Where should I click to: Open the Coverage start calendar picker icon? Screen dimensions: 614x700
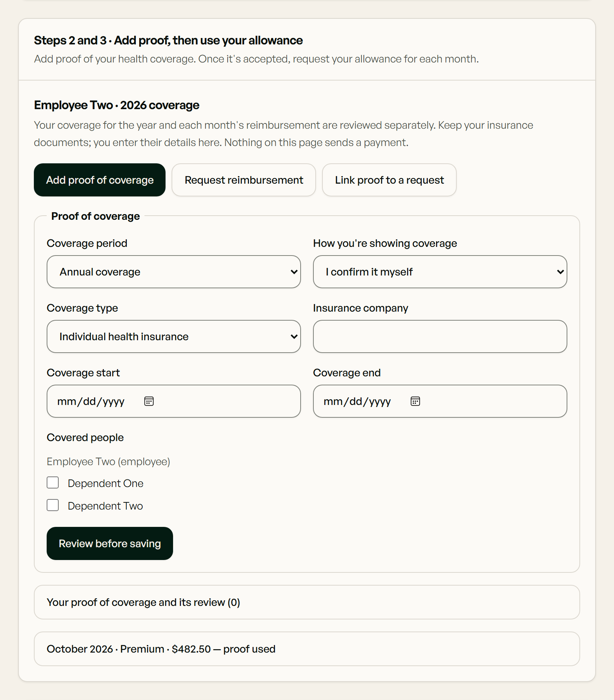(149, 401)
